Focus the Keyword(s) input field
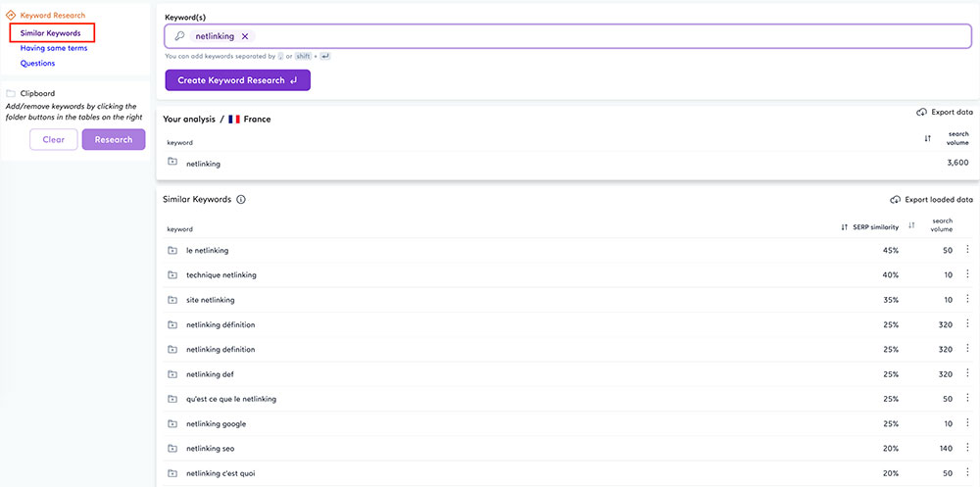This screenshot has height=487, width=980. tap(568, 36)
